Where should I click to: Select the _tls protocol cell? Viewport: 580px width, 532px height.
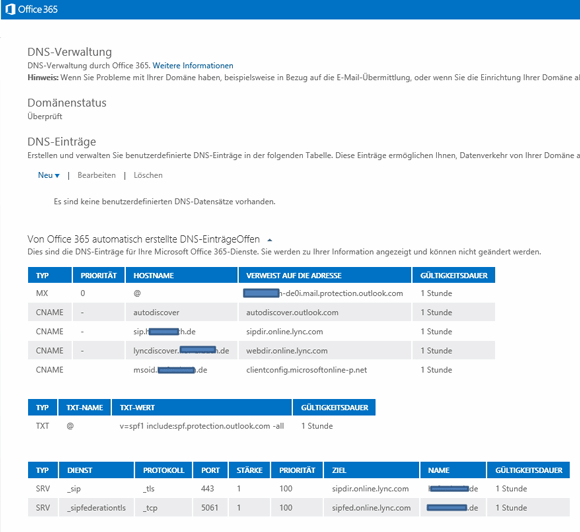coord(149,489)
